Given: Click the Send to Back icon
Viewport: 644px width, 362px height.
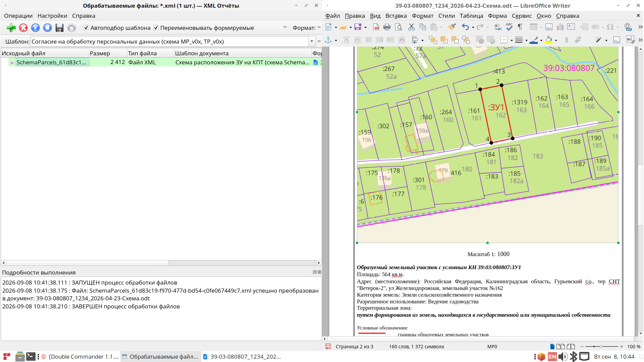Looking at the screenshot, I should pos(466,40).
